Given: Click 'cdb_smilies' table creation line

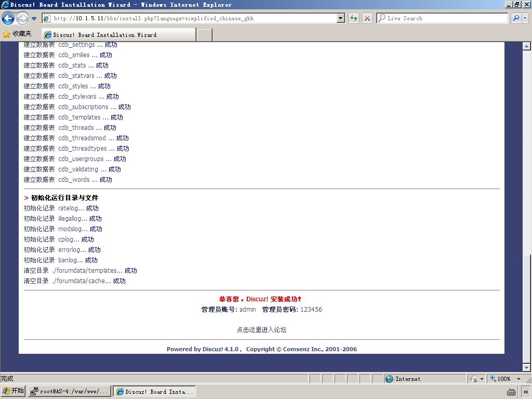Looking at the screenshot, I should tap(68, 55).
